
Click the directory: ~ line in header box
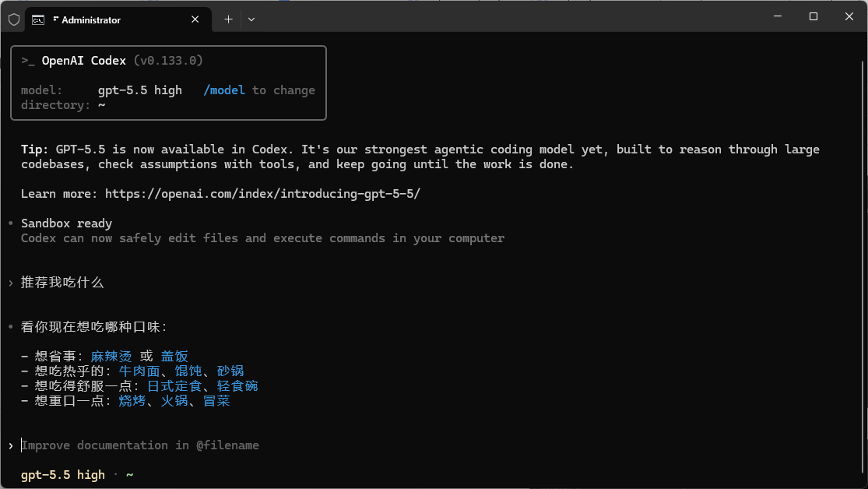coord(63,105)
